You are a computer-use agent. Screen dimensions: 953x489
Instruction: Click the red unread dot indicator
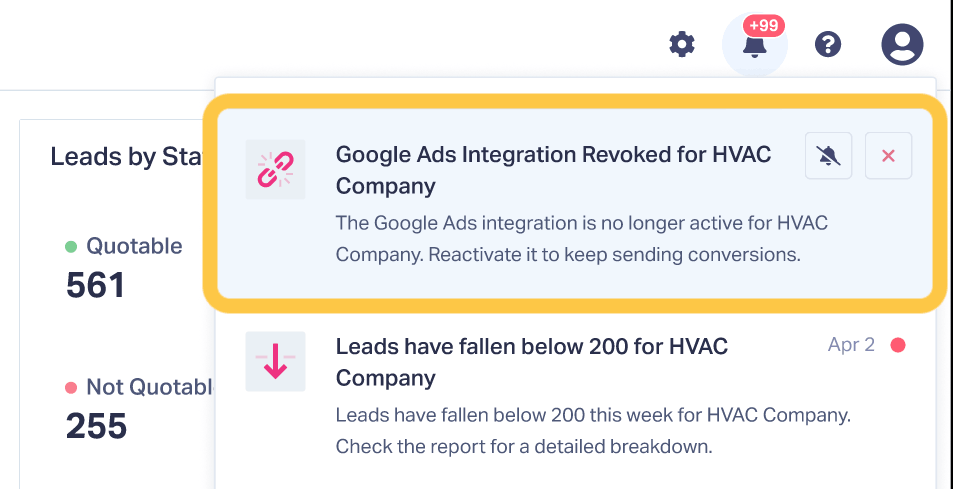coord(898,345)
